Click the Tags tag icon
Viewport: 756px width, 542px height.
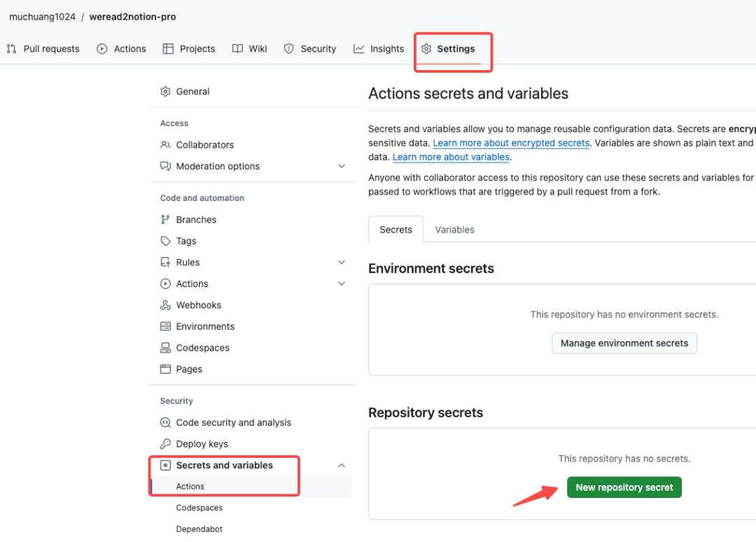tap(165, 241)
